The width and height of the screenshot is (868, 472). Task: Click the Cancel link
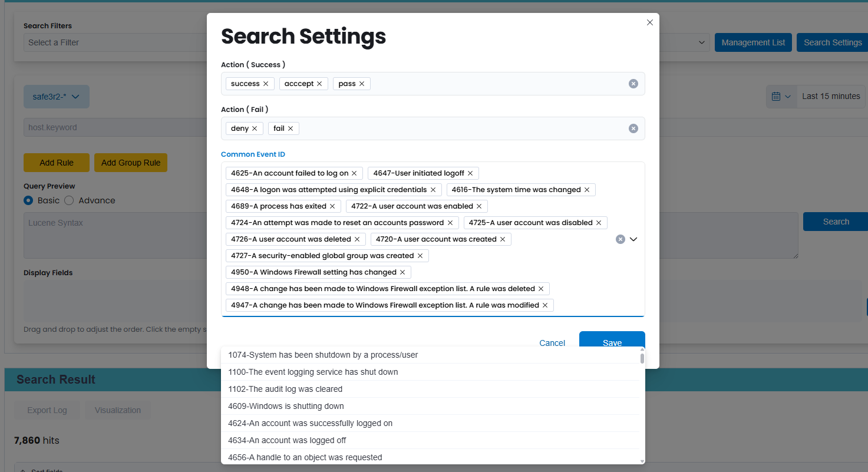552,343
